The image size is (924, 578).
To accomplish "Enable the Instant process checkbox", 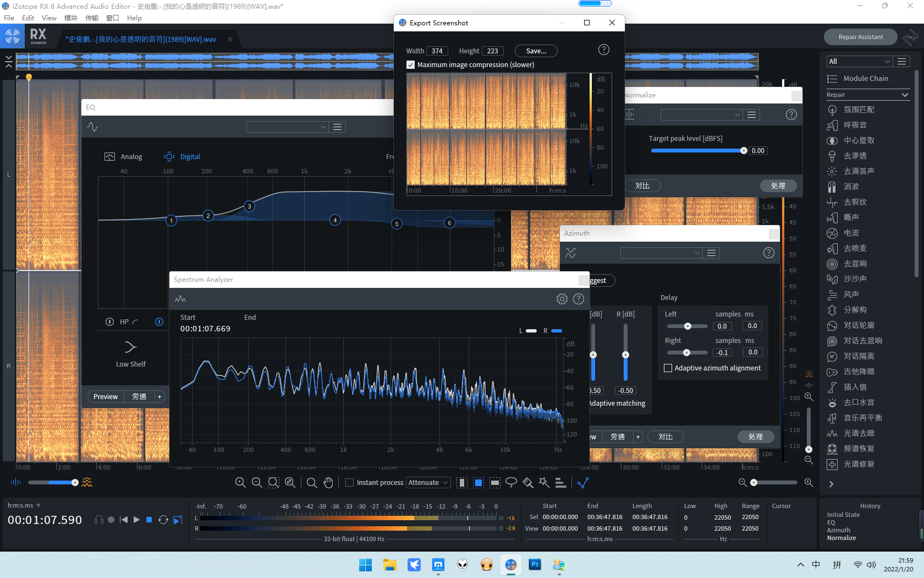I will click(x=349, y=483).
